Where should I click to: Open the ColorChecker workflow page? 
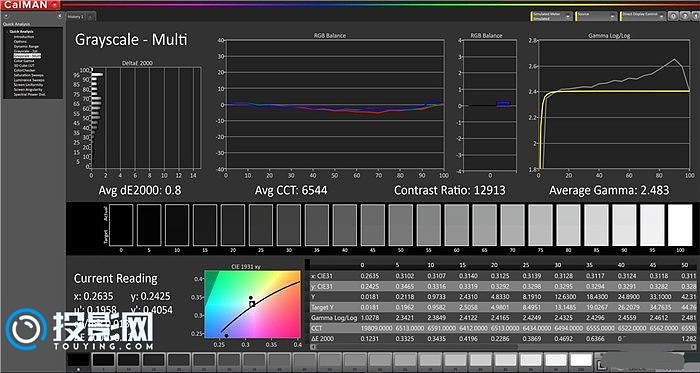[25, 70]
